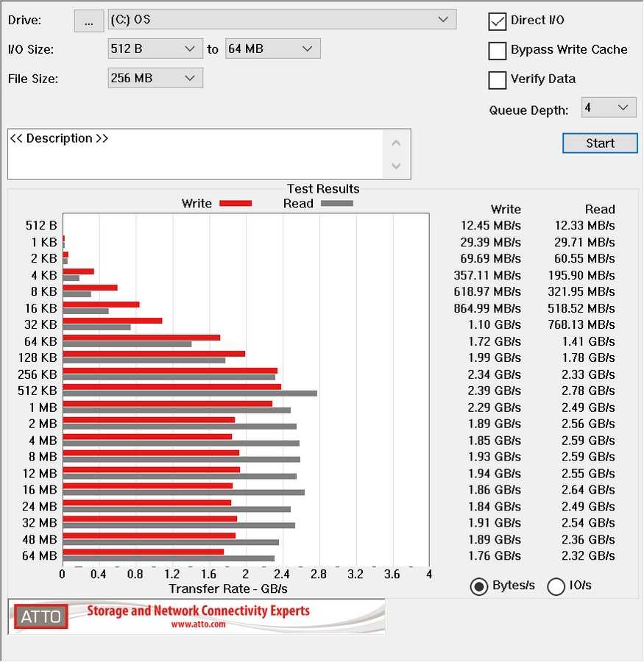The image size is (644, 662).
Task: Click the 512 KB read bar in chart
Action: 190,394
